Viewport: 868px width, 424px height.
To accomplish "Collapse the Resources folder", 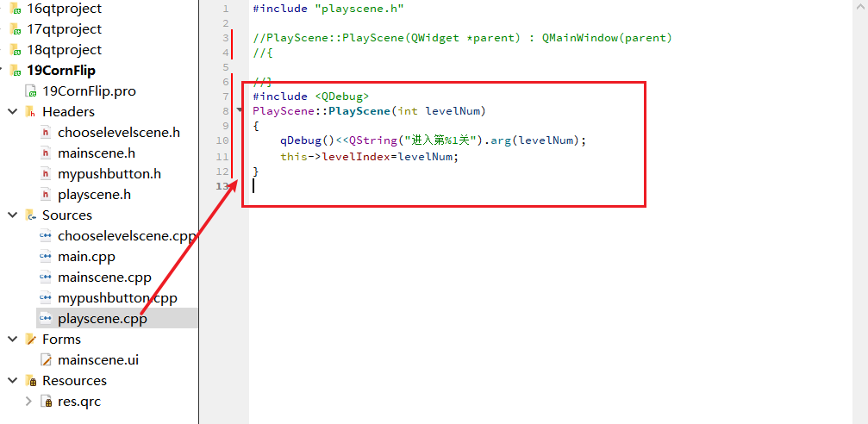I will (x=12, y=381).
